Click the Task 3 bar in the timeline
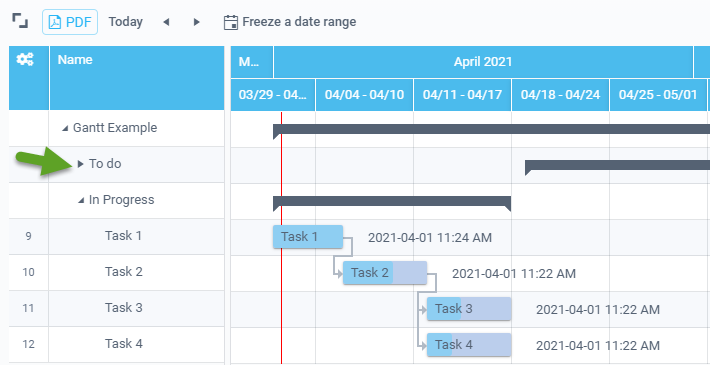The image size is (710, 365). pos(469,309)
